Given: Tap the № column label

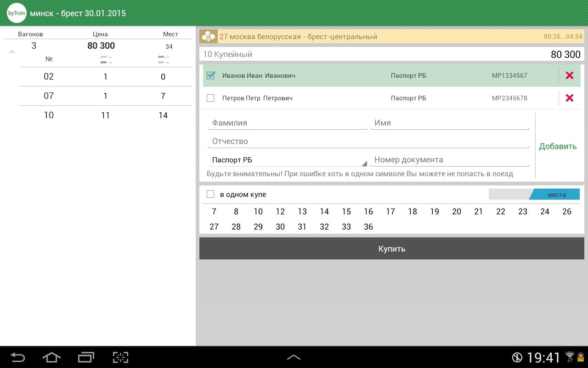Looking at the screenshot, I should [49, 59].
